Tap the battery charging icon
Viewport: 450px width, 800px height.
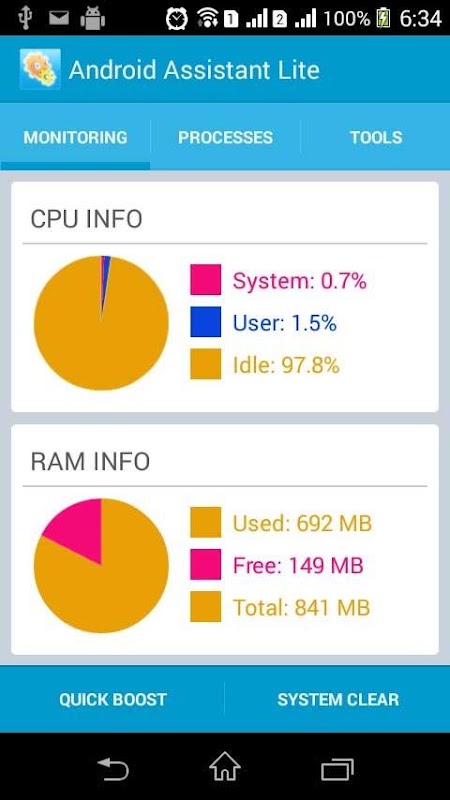pyautogui.click(x=383, y=18)
